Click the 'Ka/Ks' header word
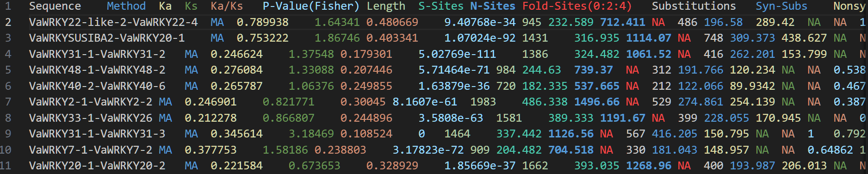The width and height of the screenshot is (868, 174). pos(227,6)
